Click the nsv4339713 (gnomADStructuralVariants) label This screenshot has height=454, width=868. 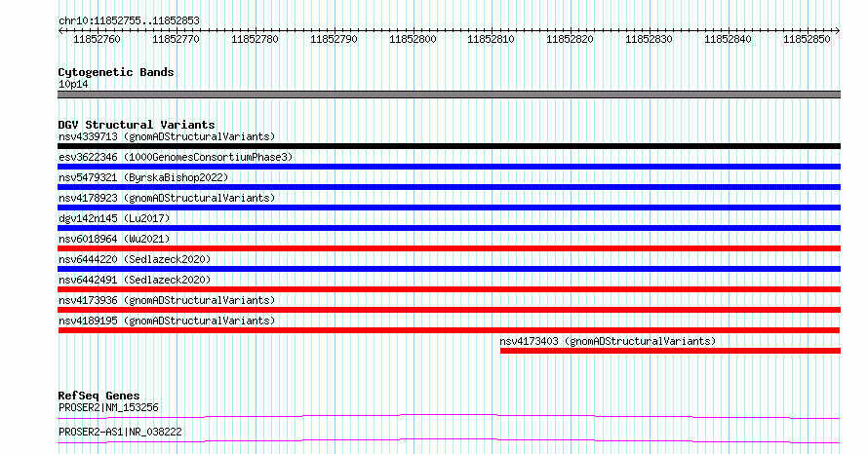tap(167, 136)
